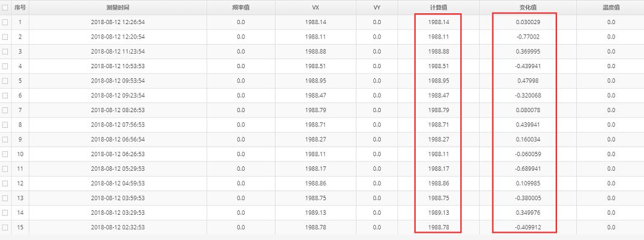Click the 计算值 column header
The image size is (644, 240).
click(x=438, y=7)
